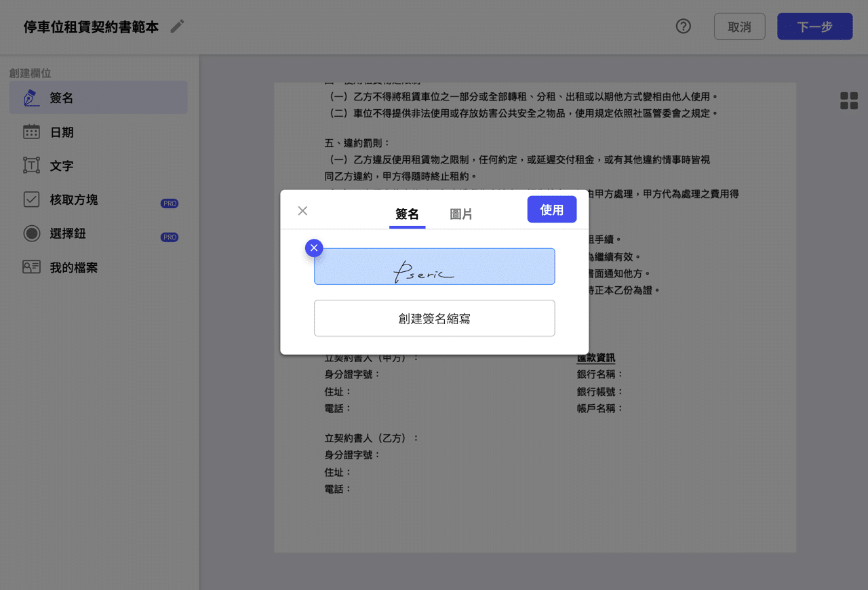Switch to the 圖片 image tab

click(461, 214)
